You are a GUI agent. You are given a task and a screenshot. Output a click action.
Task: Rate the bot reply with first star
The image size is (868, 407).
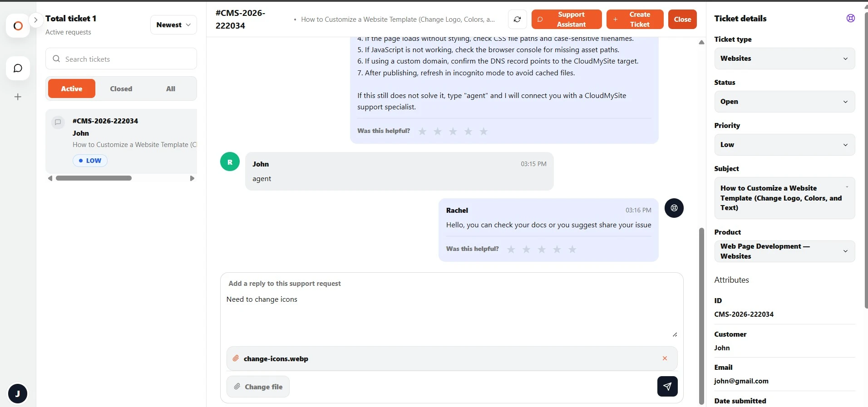[422, 131]
